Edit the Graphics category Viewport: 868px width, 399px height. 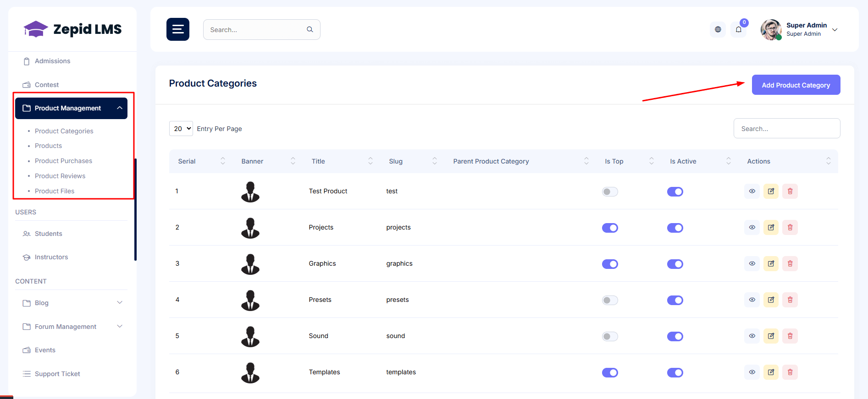click(771, 263)
